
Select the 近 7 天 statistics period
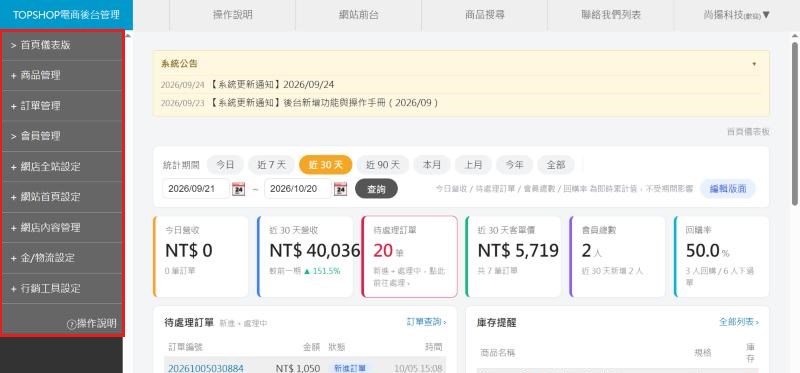tap(271, 165)
